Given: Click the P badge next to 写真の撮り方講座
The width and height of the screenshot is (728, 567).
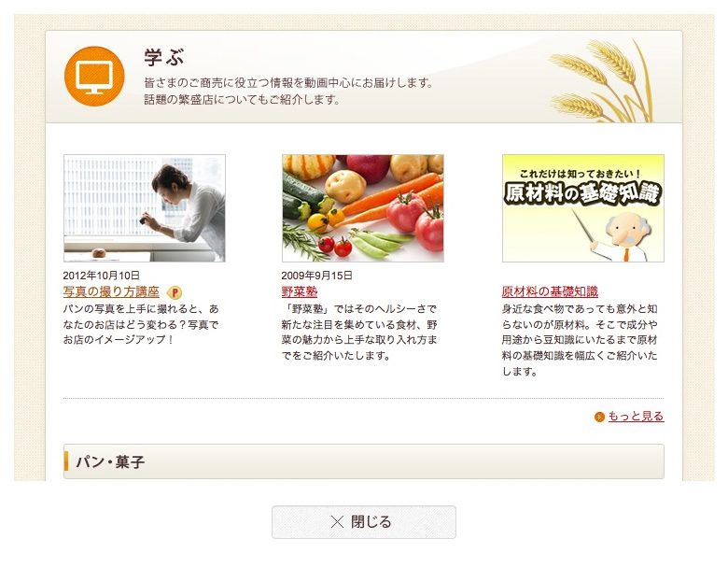Looking at the screenshot, I should coord(175,292).
